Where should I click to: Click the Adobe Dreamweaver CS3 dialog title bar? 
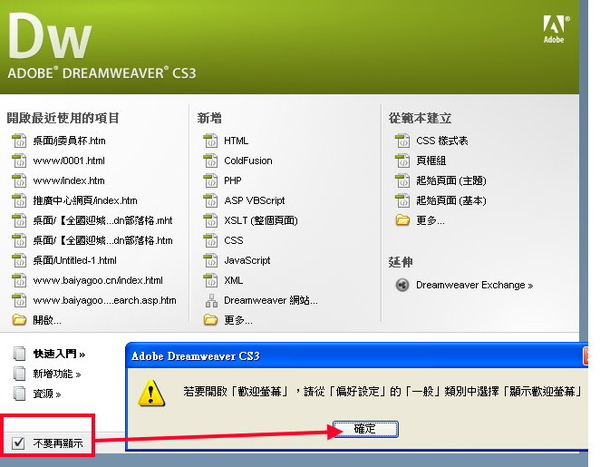pos(356,356)
